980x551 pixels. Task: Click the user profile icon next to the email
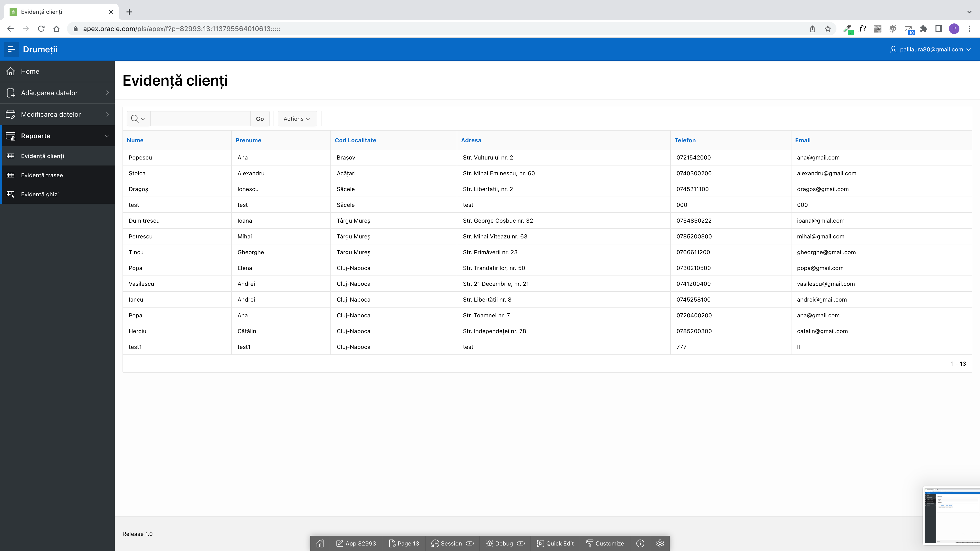click(893, 49)
